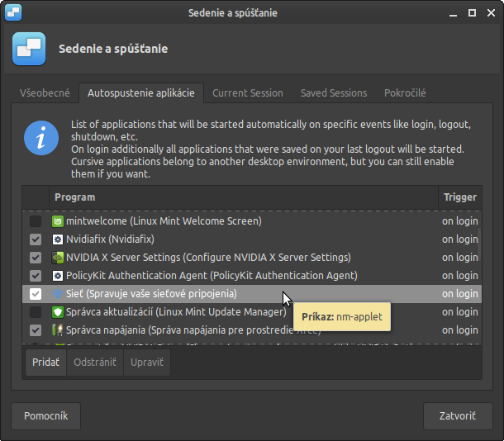Disable the Sieť network autostart checkbox
Screen dimensions: 504x441
click(x=36, y=294)
